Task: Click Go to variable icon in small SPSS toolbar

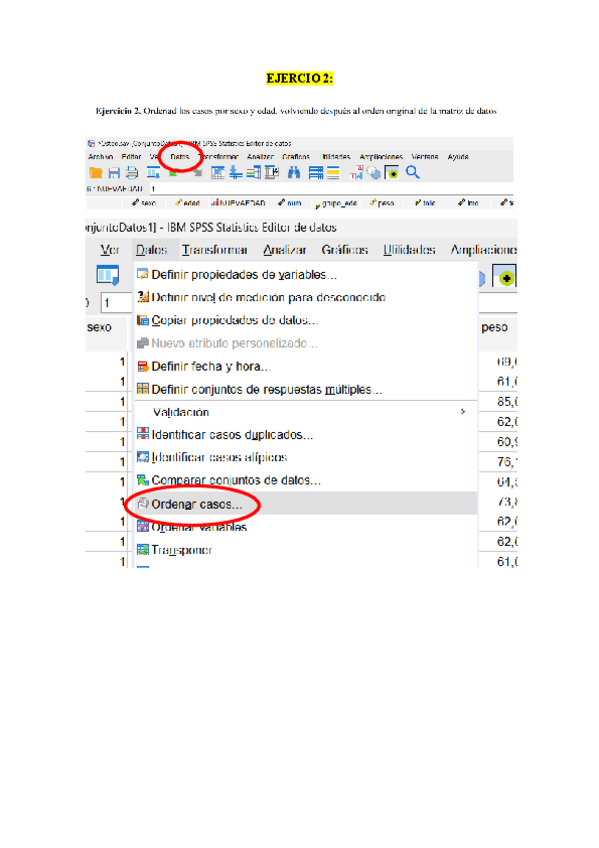Action: tap(236, 173)
